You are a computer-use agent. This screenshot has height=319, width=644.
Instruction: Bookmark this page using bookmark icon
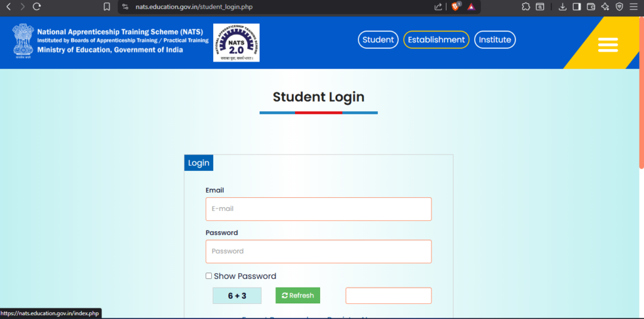pos(107,7)
